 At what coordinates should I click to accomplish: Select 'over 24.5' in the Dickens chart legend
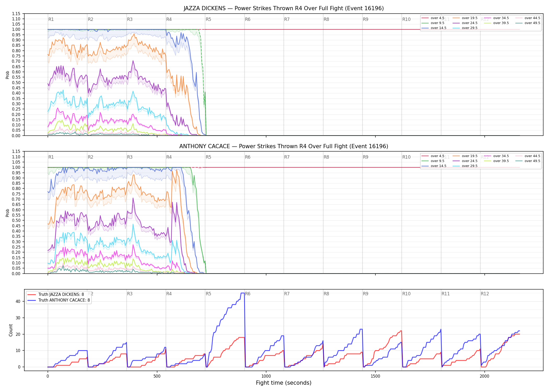[465, 23]
